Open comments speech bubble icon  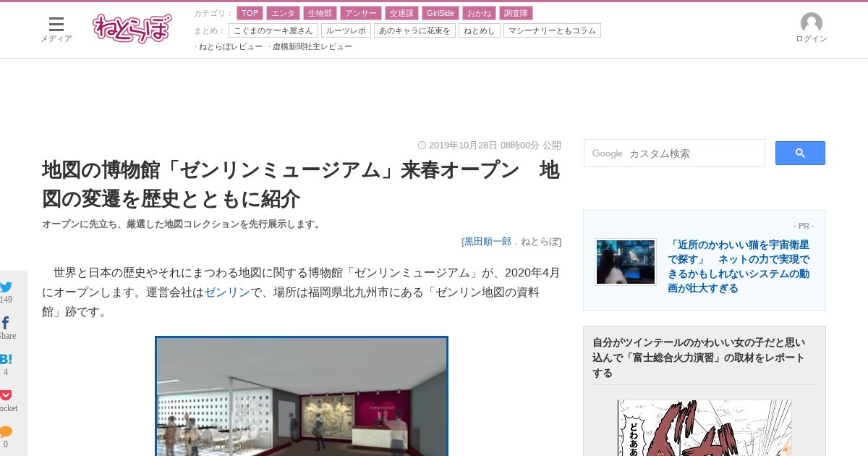coord(6,431)
